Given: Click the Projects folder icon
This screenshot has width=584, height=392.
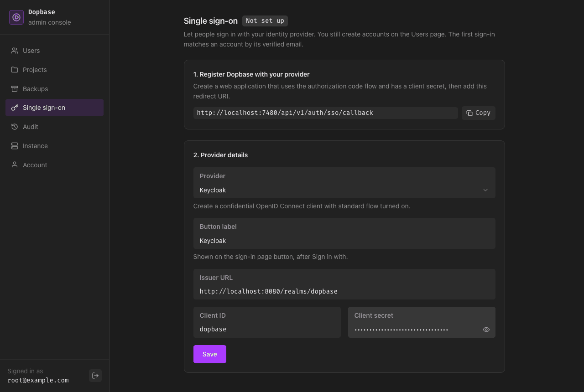Looking at the screenshot, I should (x=15, y=70).
